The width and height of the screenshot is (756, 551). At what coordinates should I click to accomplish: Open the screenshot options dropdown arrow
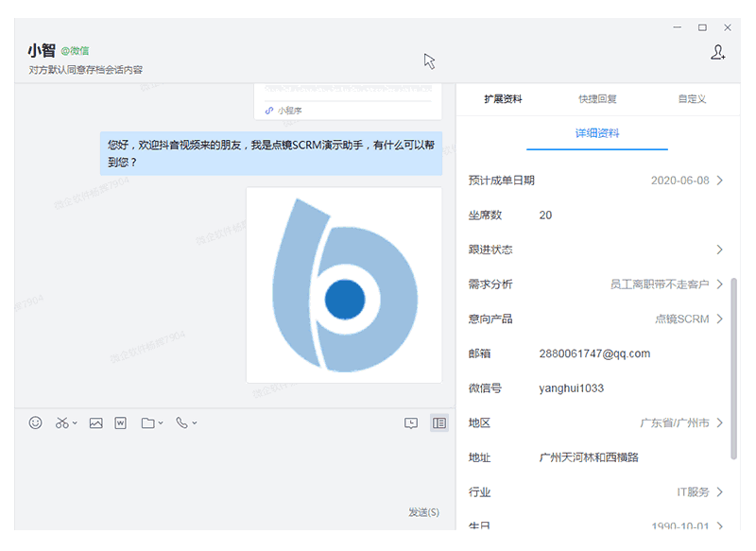tap(75, 423)
